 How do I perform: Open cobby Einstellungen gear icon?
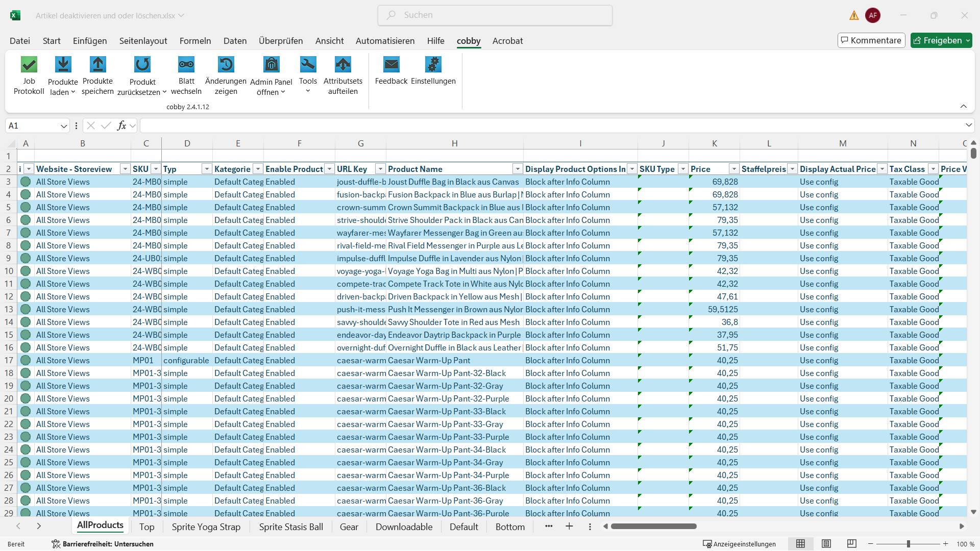coord(433,65)
